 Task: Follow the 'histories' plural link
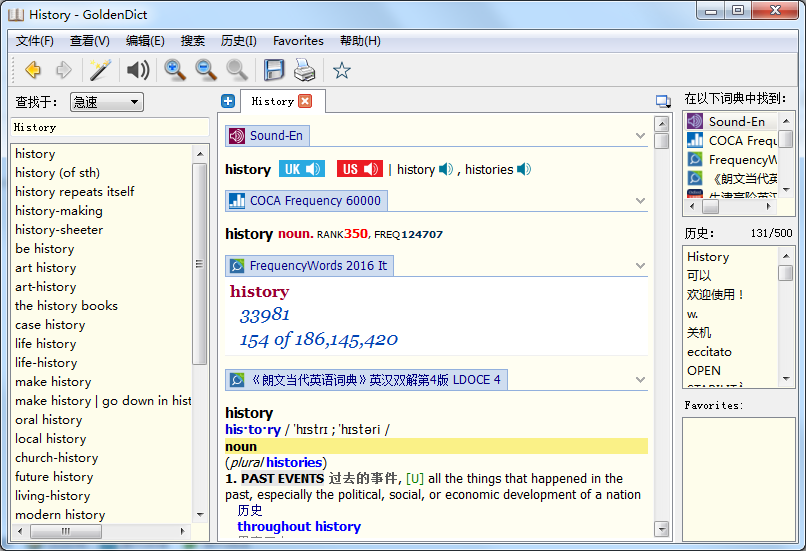(294, 462)
